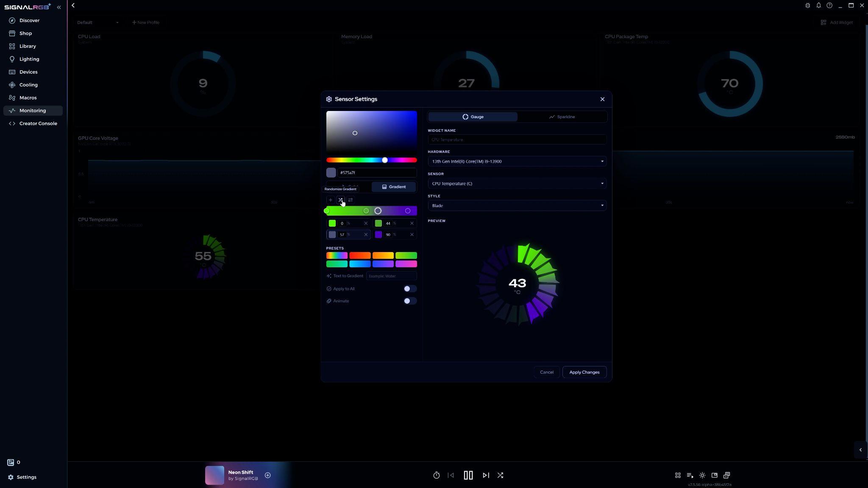
Task: Click the Cancel button
Action: tap(547, 372)
